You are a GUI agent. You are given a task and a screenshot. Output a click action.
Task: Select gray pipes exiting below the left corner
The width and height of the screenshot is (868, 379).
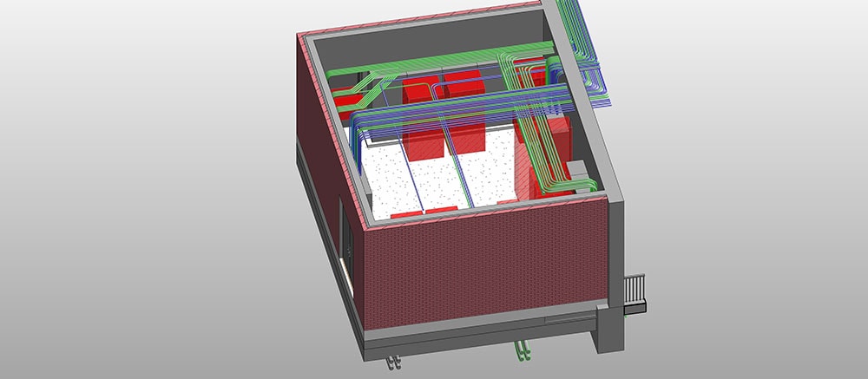(x=396, y=357)
